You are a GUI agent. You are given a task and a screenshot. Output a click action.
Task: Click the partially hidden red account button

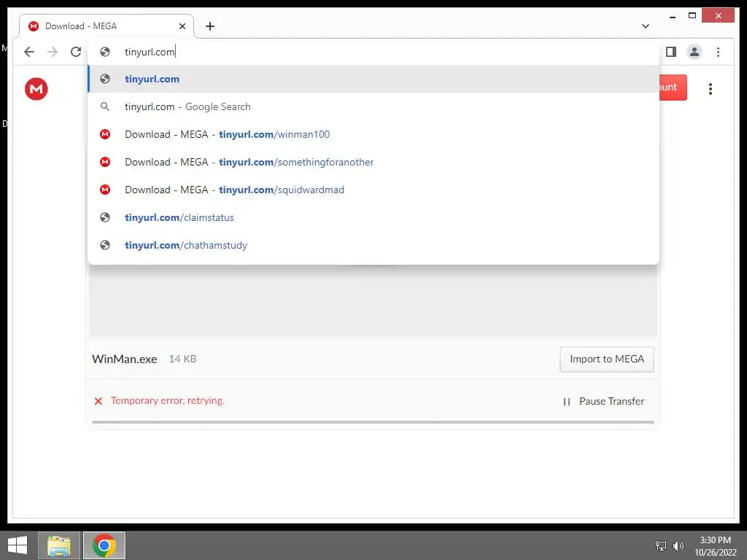[x=673, y=87]
